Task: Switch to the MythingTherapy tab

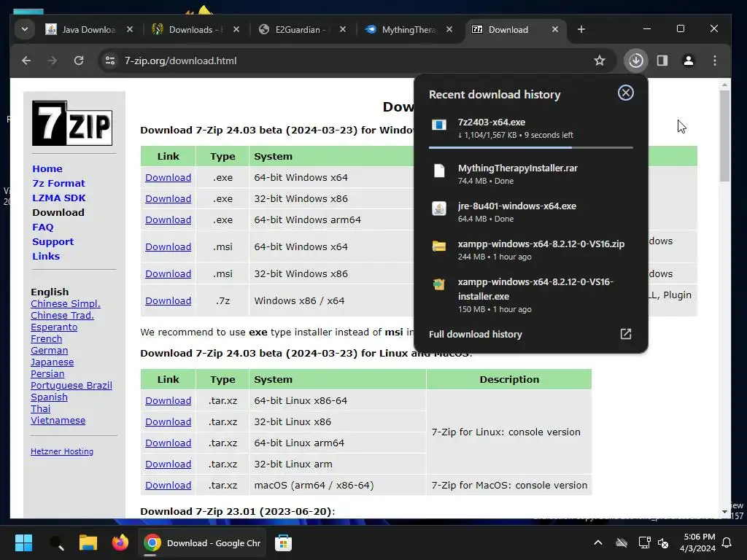Action: tap(409, 29)
